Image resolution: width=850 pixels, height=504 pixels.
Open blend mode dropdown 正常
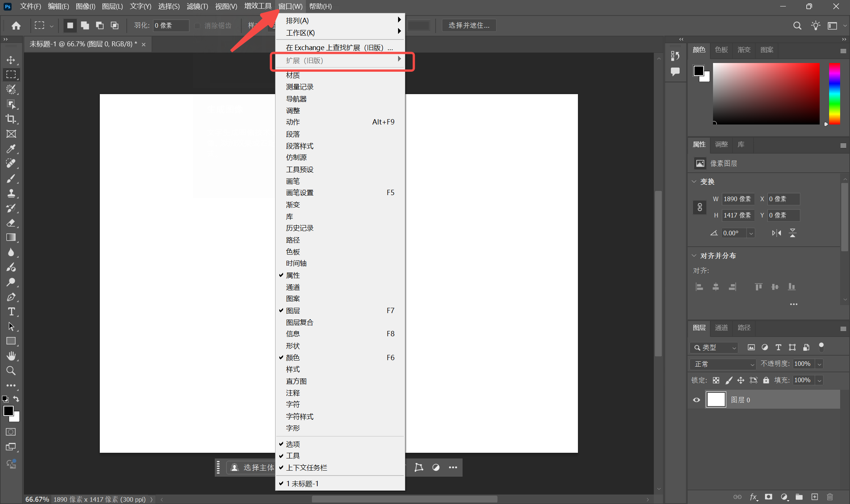click(x=723, y=364)
